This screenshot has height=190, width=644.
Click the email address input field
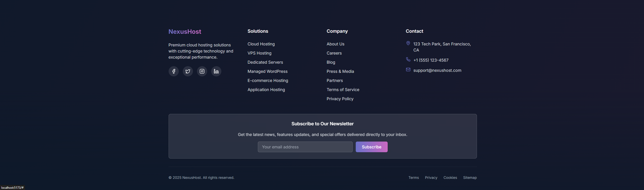[305, 147]
